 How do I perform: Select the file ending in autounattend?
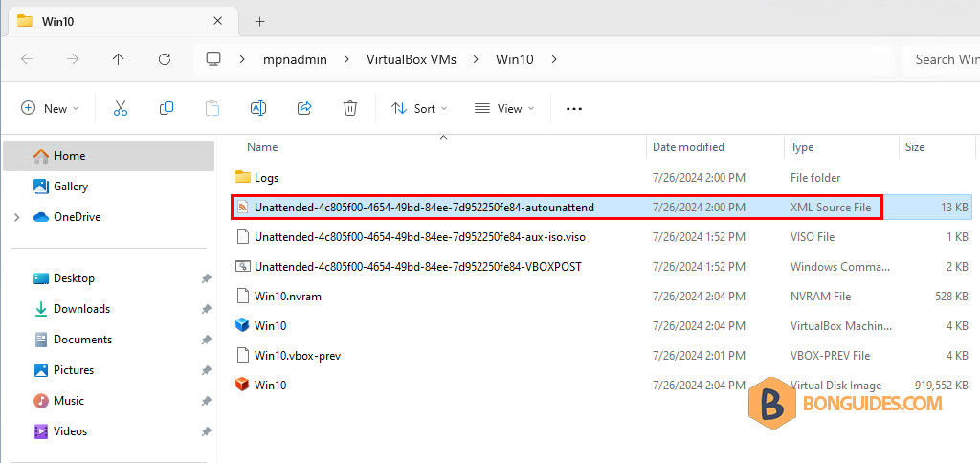424,207
